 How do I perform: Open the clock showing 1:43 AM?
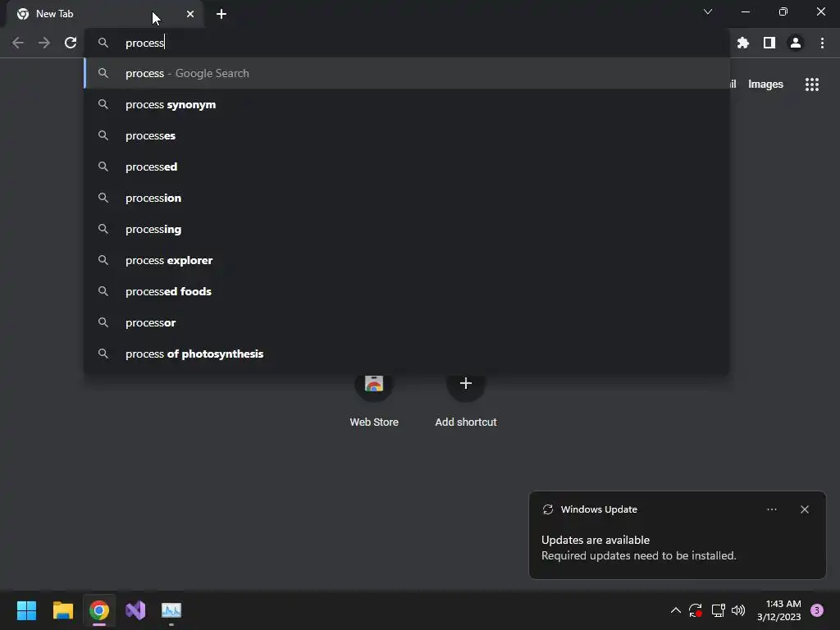click(779, 610)
